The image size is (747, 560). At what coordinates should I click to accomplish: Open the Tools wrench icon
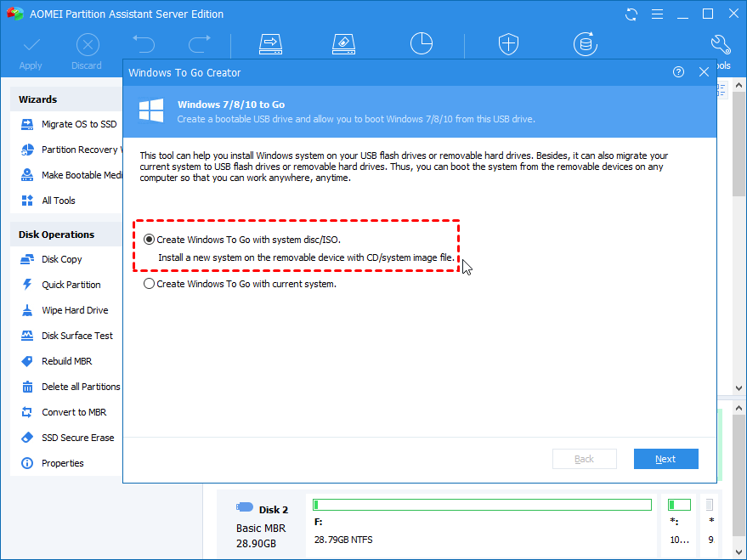[x=721, y=44]
